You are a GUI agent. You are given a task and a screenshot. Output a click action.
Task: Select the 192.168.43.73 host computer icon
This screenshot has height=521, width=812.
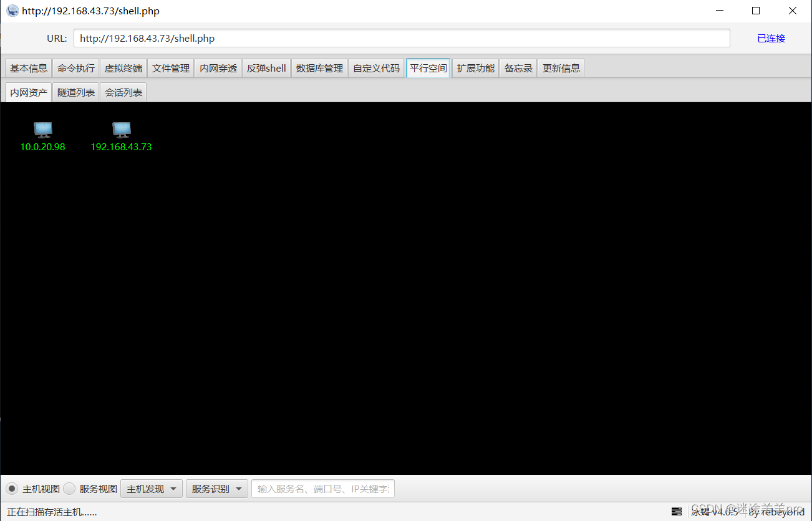pos(121,130)
